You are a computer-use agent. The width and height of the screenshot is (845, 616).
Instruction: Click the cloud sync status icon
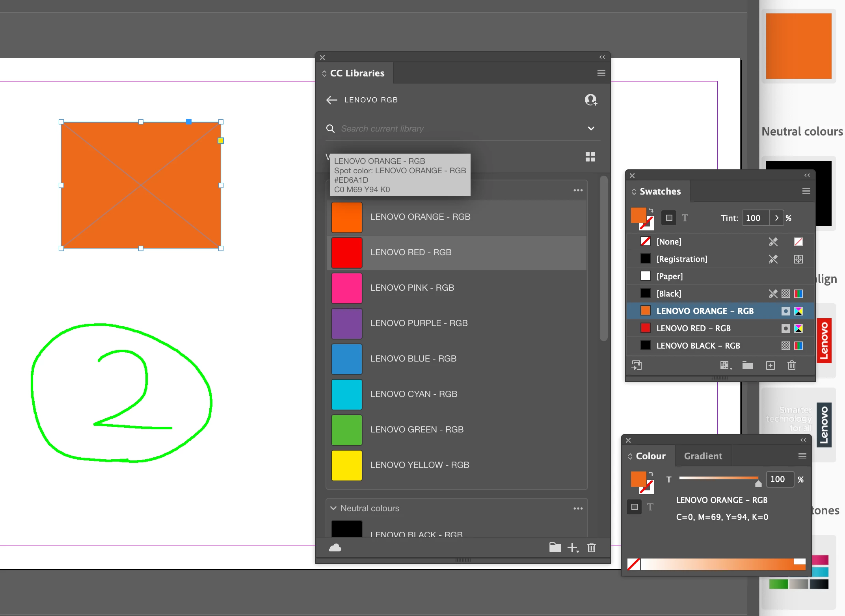point(335,547)
